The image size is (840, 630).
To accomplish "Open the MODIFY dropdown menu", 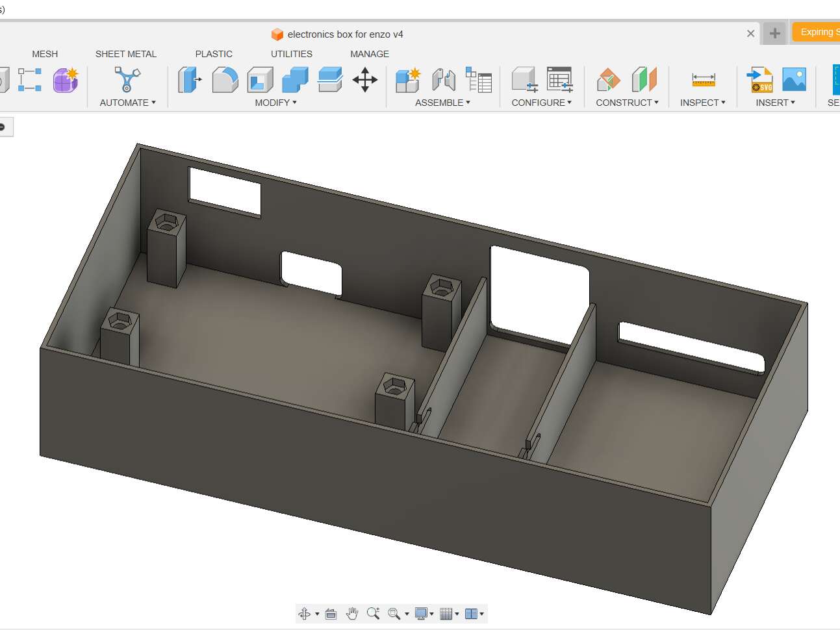I will point(275,103).
